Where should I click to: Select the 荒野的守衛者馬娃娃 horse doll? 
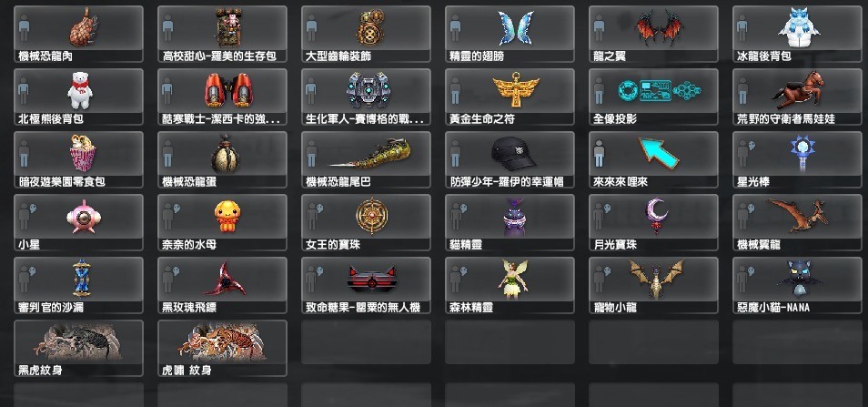[798, 97]
